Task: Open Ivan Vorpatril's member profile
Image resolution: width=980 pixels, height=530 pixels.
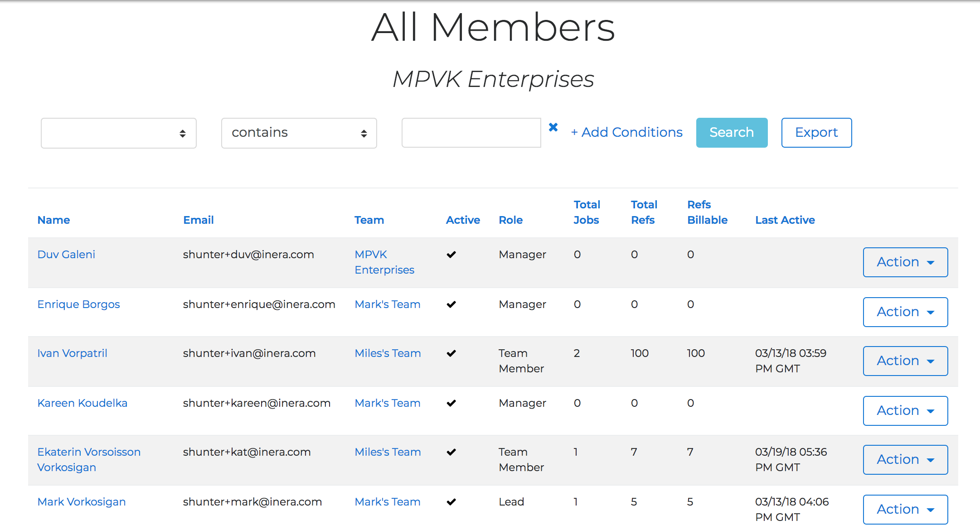Action: point(72,353)
